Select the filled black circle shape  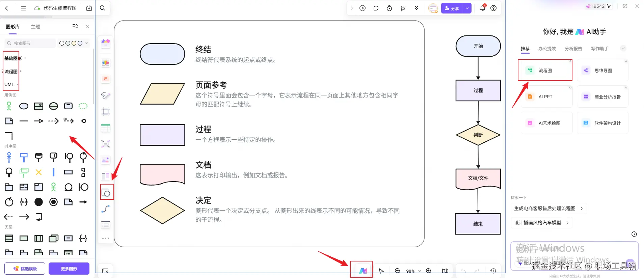click(x=39, y=202)
